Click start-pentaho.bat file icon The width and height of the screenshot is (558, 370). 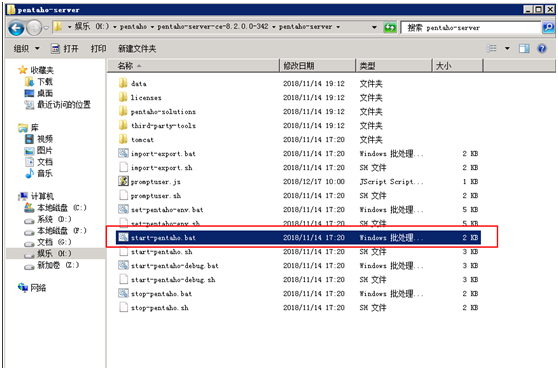tap(123, 237)
